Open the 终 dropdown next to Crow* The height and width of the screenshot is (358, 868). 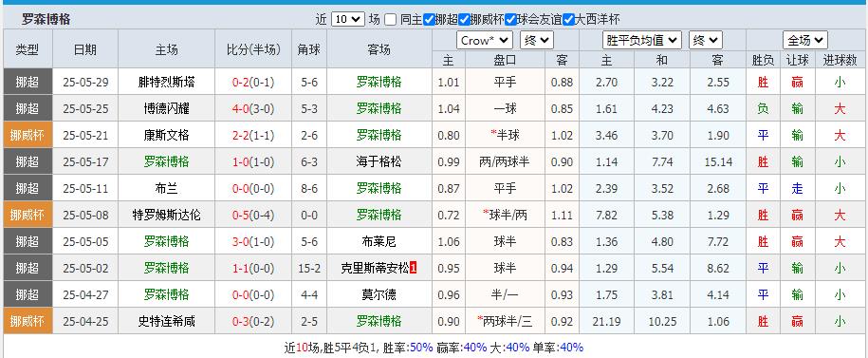[x=537, y=41]
